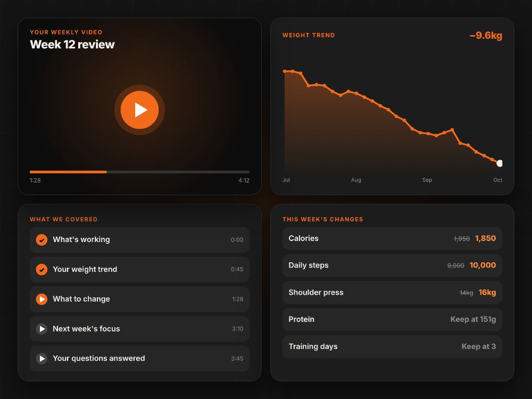This screenshot has width=532, height=399.
Task: Click the 3:45 chapter timestamp
Action: pos(237,359)
